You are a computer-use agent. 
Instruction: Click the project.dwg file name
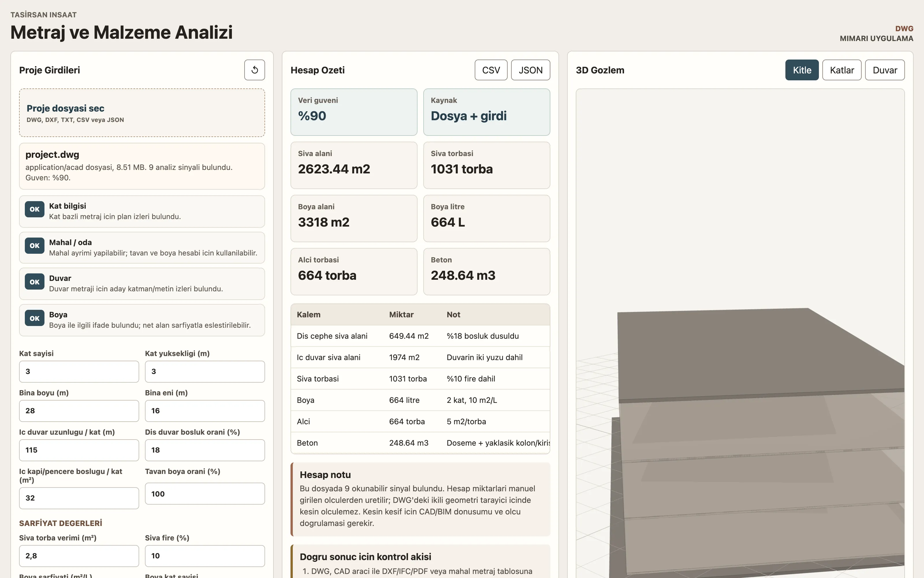coord(52,155)
